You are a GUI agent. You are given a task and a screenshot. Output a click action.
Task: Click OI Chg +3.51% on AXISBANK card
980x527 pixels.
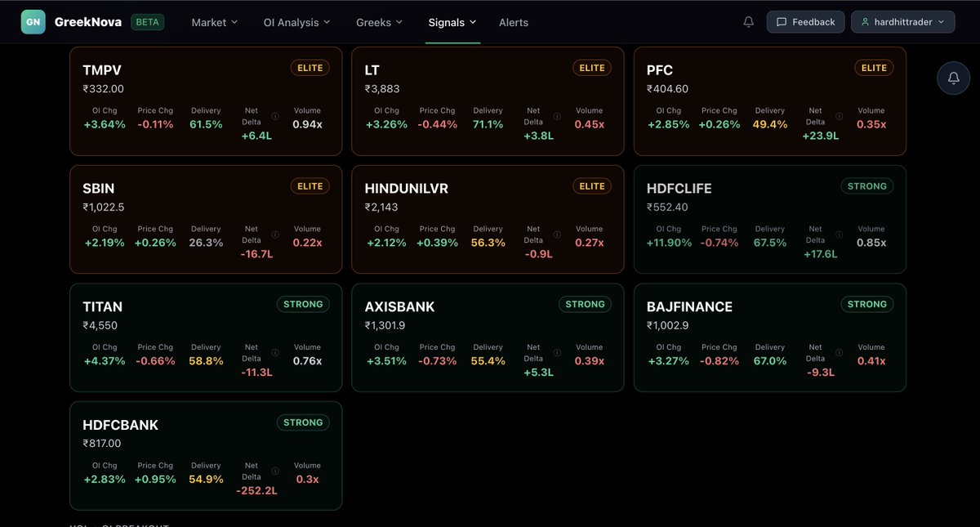386,361
